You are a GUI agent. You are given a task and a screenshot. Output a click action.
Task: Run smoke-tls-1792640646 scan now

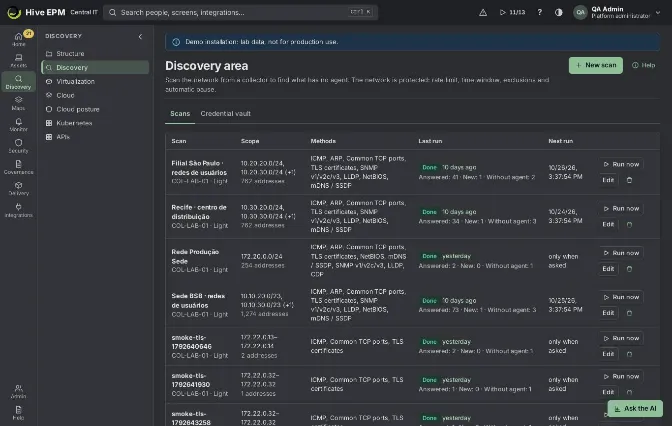[x=621, y=338]
